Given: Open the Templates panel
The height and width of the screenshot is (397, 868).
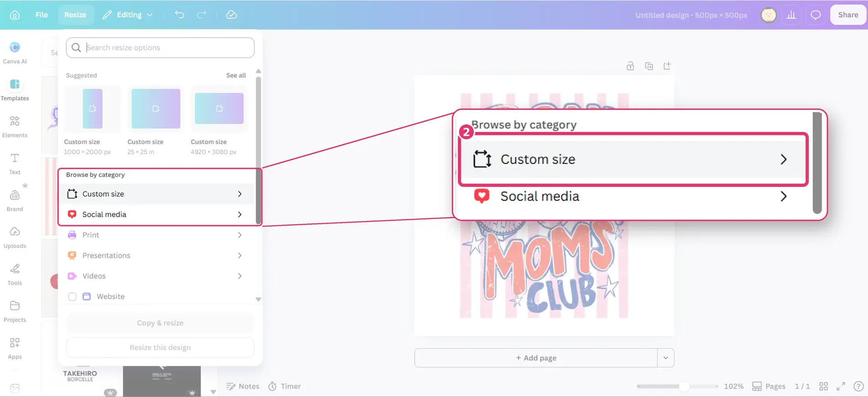Looking at the screenshot, I should tap(15, 89).
